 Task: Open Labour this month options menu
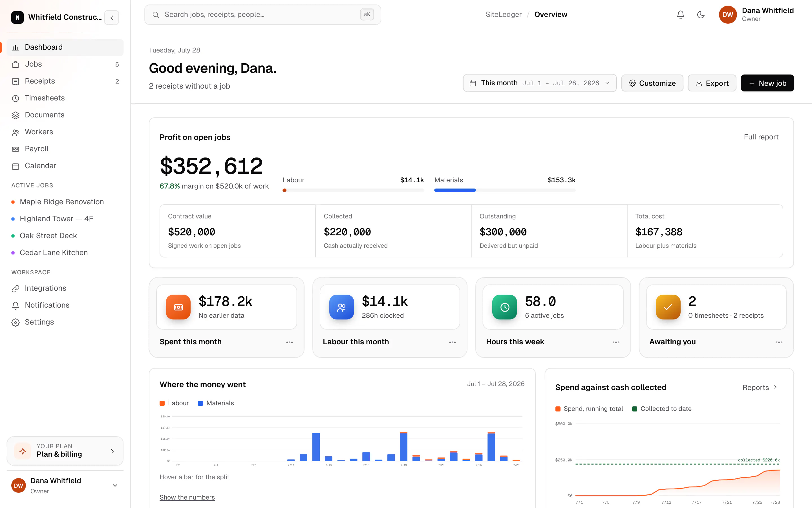click(453, 342)
